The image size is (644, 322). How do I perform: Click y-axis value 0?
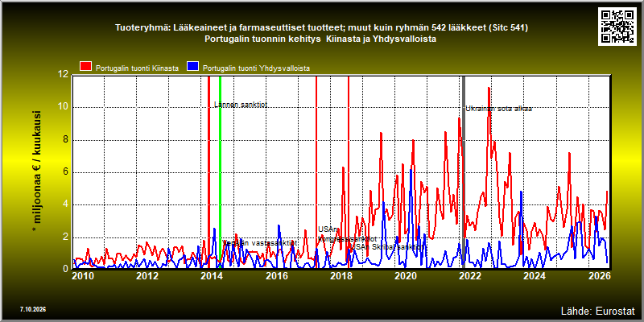click(x=65, y=269)
